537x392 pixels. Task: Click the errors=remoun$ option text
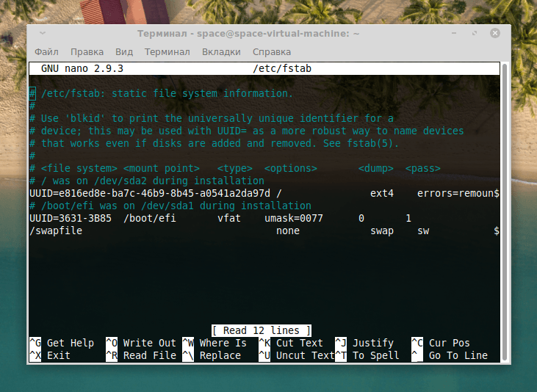[458, 193]
